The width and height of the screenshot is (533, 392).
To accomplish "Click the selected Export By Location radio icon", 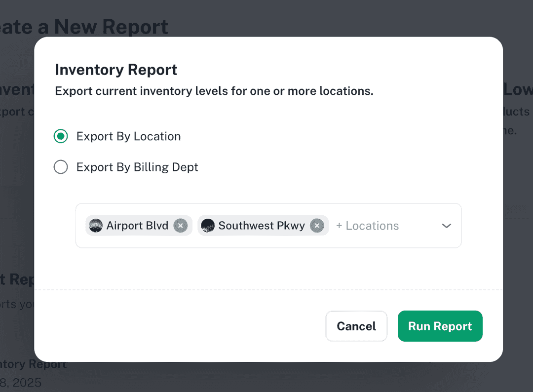I will pos(60,136).
